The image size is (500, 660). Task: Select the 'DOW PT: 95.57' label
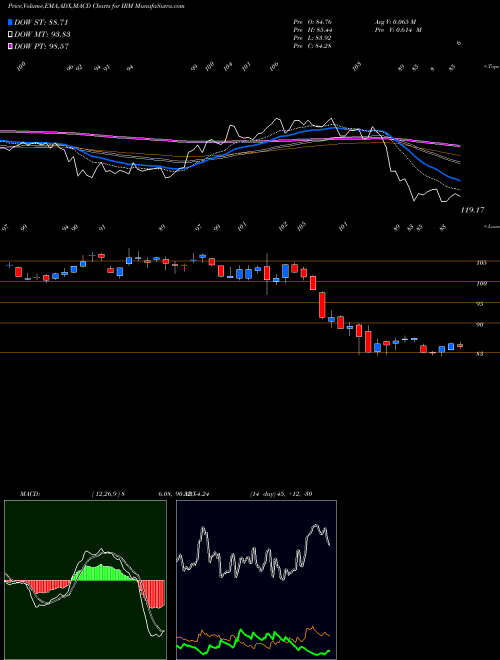41,46
